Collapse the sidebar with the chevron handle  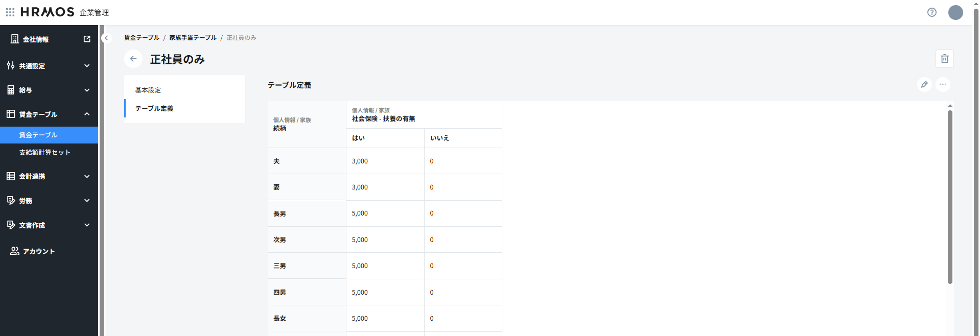[x=106, y=38]
